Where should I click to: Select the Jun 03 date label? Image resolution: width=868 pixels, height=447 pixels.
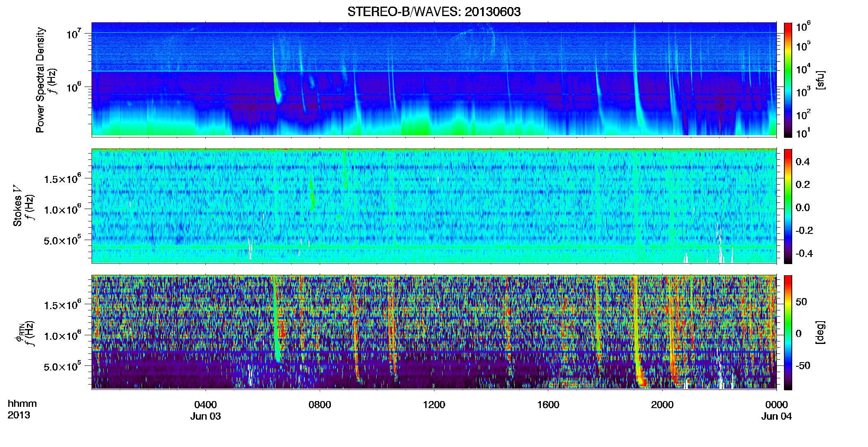coord(205,416)
